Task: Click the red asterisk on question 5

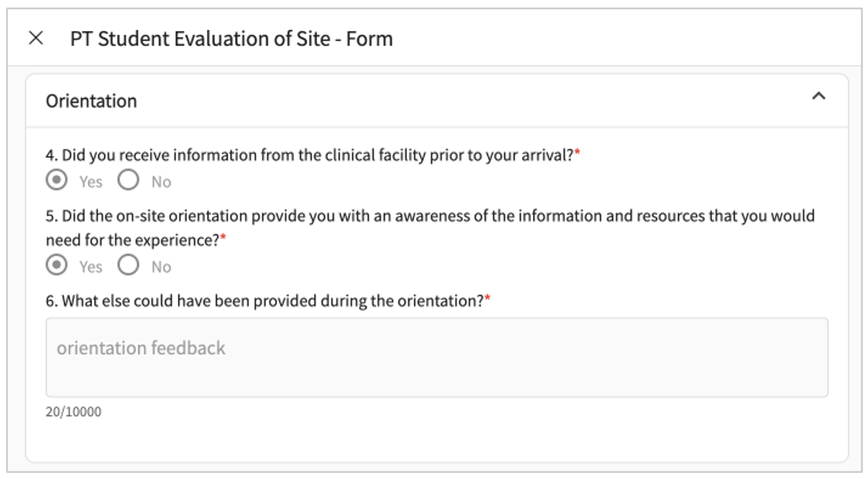Action: click(223, 236)
